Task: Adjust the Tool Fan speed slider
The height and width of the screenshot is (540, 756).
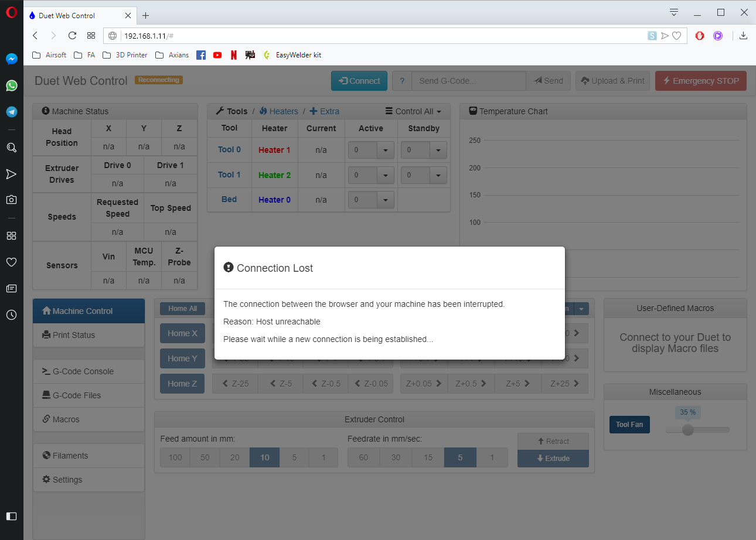Action: tap(687, 430)
